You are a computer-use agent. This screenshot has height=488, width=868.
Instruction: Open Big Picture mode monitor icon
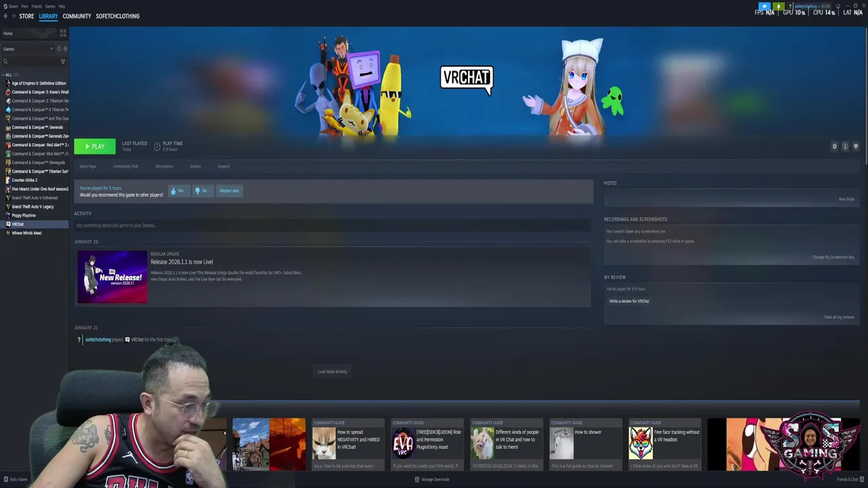tap(838, 6)
